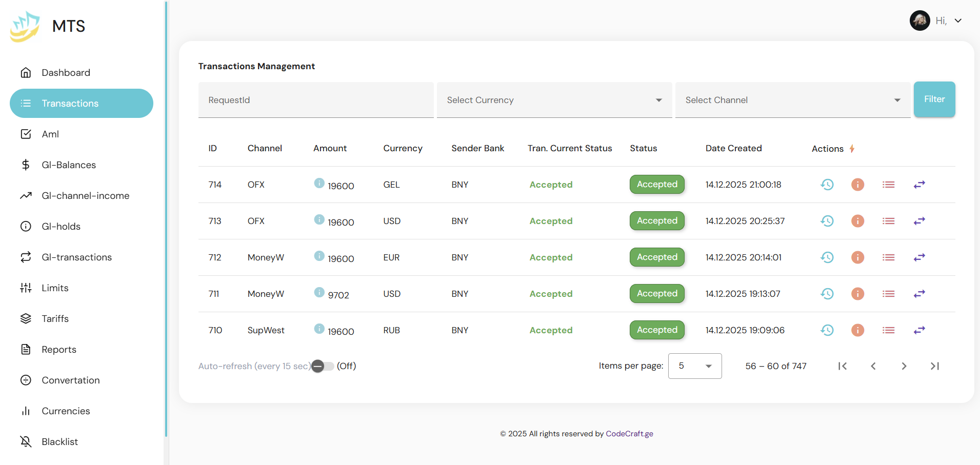Navigate to Dashboard in the sidebar
The width and height of the screenshot is (980, 465).
coord(66,73)
